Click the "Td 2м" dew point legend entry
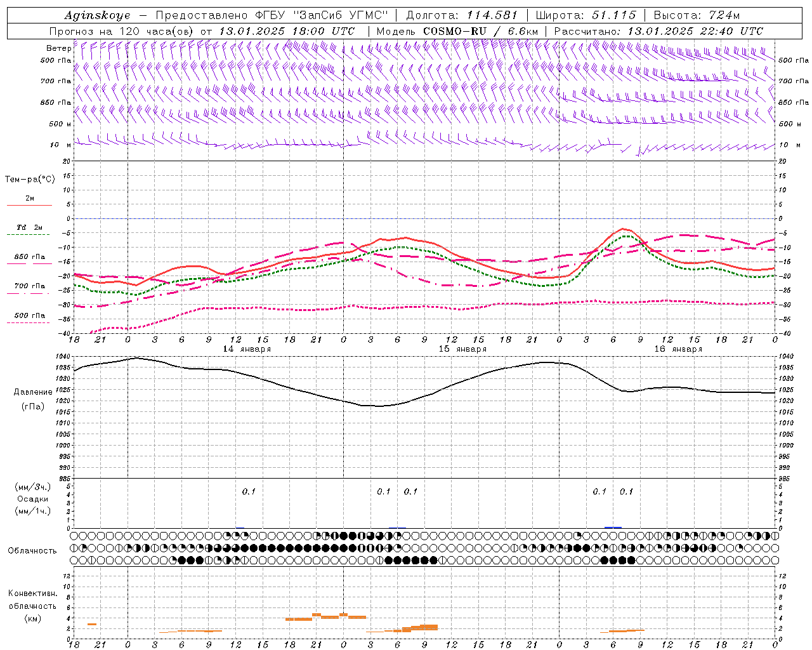 tap(30, 227)
